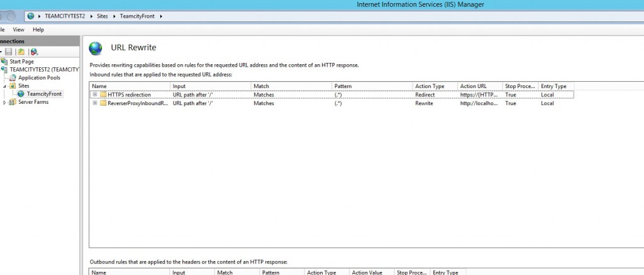The height and width of the screenshot is (275, 644).
Task: Click the Server Farms icon
Action: (x=13, y=102)
